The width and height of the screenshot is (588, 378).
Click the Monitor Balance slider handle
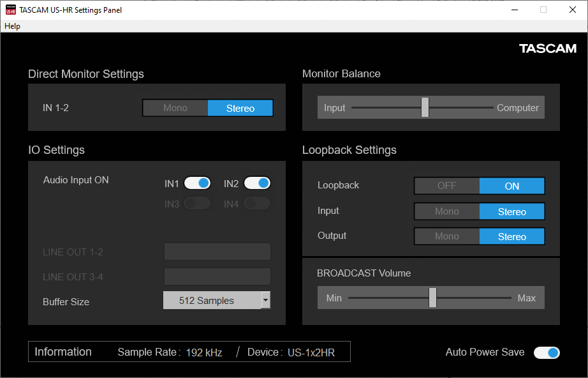(x=425, y=107)
